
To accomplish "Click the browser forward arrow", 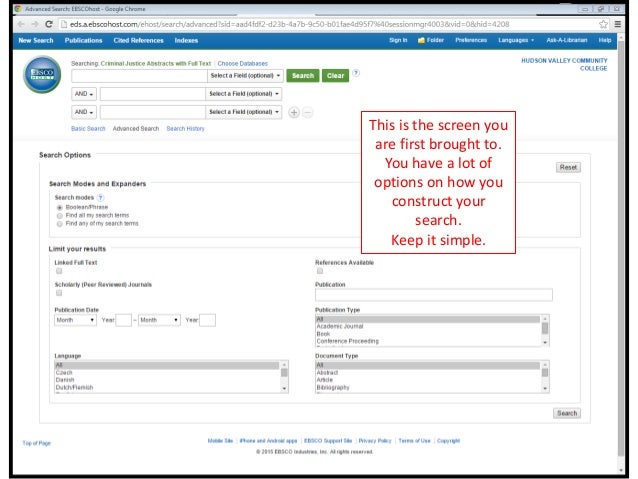I will (35, 24).
